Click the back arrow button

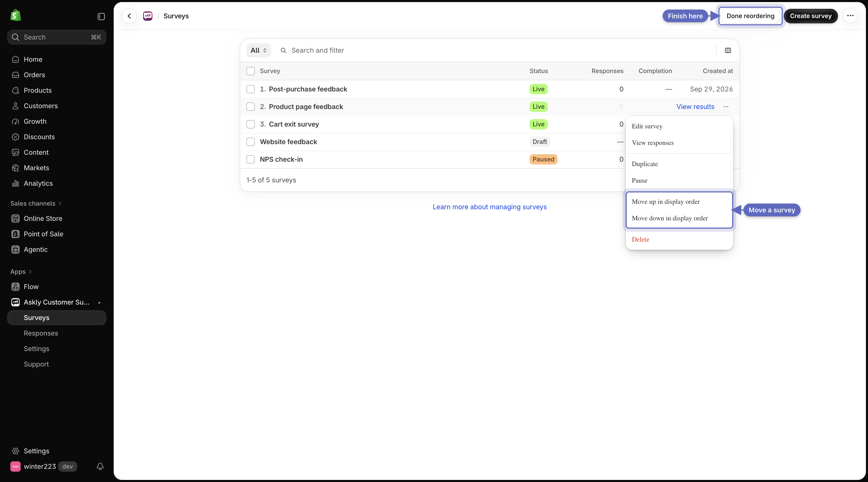129,16
